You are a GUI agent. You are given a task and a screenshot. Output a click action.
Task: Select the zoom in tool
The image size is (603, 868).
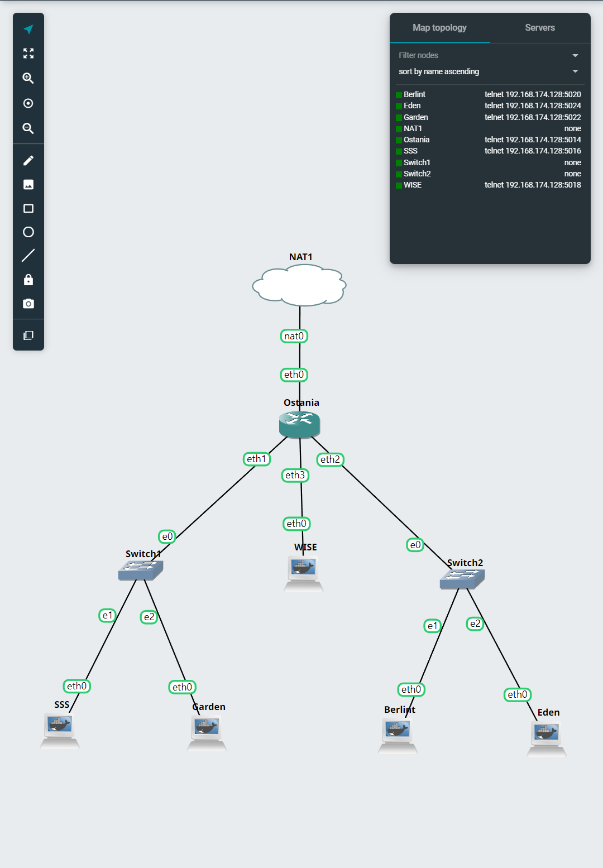28,78
